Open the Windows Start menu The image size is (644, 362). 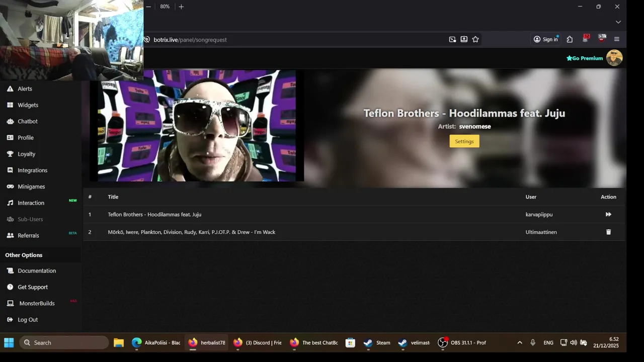click(x=9, y=343)
